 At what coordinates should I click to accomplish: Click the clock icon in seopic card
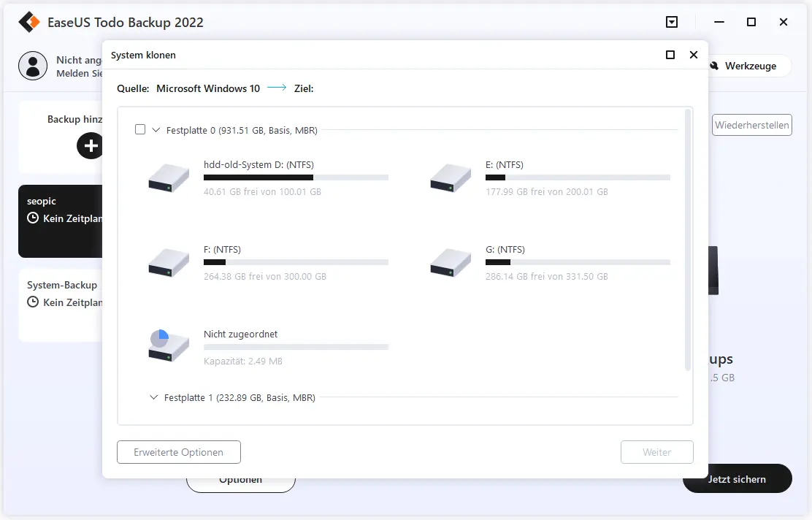point(33,218)
